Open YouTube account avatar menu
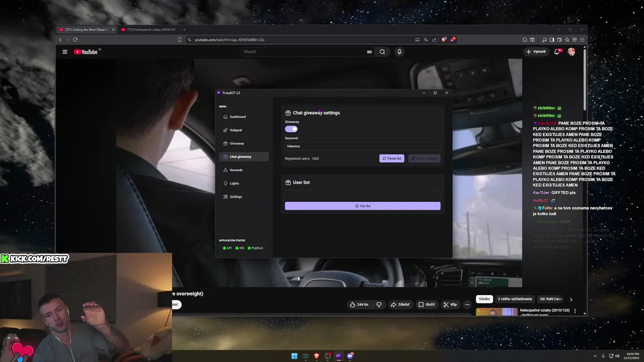The width and height of the screenshot is (644, 362). point(571,52)
